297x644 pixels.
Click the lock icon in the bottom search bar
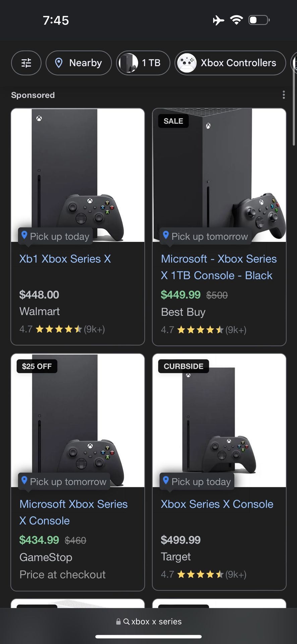tap(118, 621)
